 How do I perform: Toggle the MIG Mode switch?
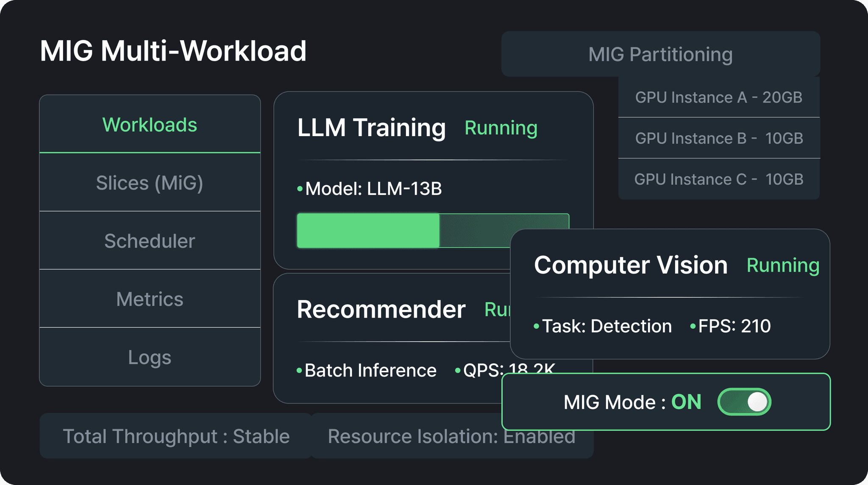click(x=744, y=401)
